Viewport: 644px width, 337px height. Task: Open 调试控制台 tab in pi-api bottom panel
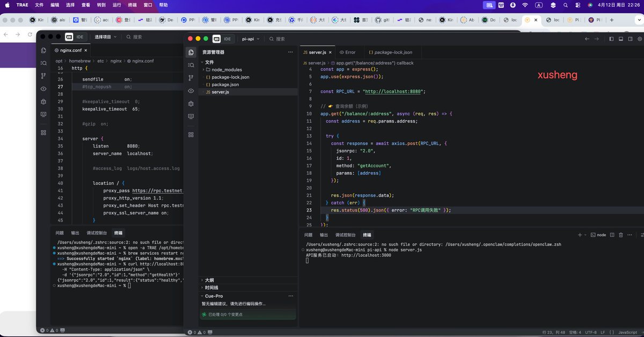(x=345, y=235)
